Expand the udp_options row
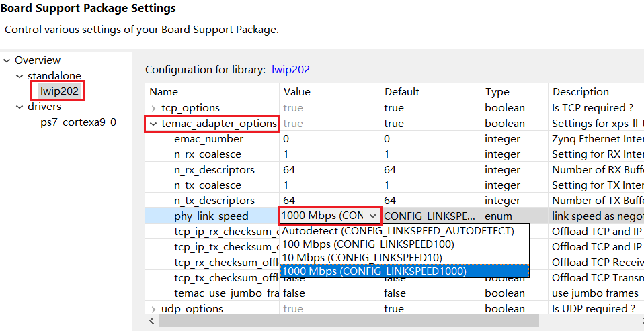Image resolution: width=644 pixels, height=331 pixels. pyautogui.click(x=154, y=309)
